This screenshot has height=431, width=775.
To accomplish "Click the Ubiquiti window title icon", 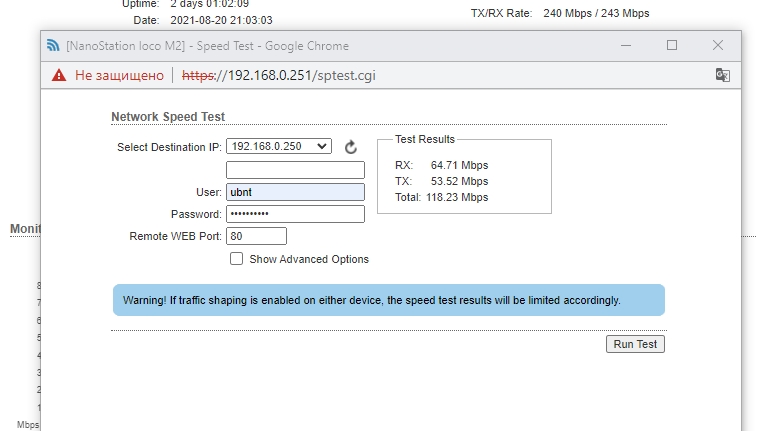I will tap(53, 45).
